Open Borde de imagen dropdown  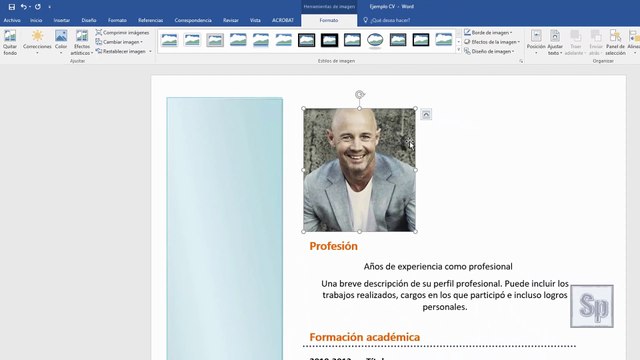click(x=488, y=32)
